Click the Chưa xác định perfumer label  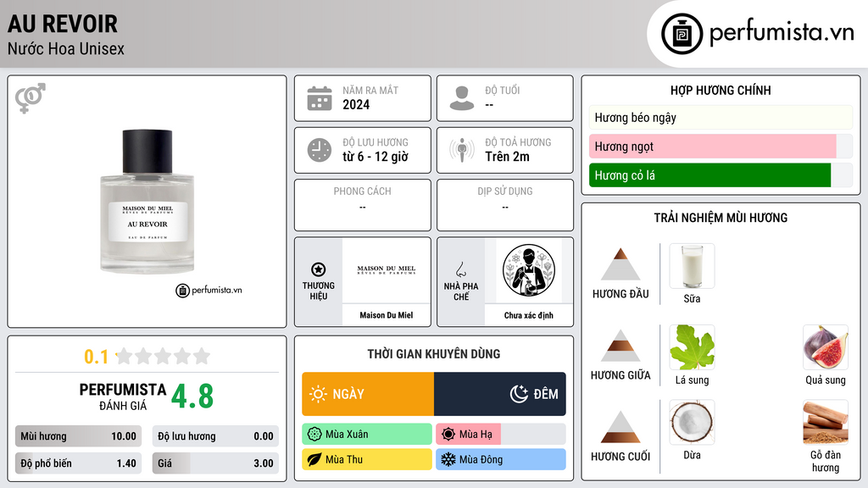click(529, 315)
